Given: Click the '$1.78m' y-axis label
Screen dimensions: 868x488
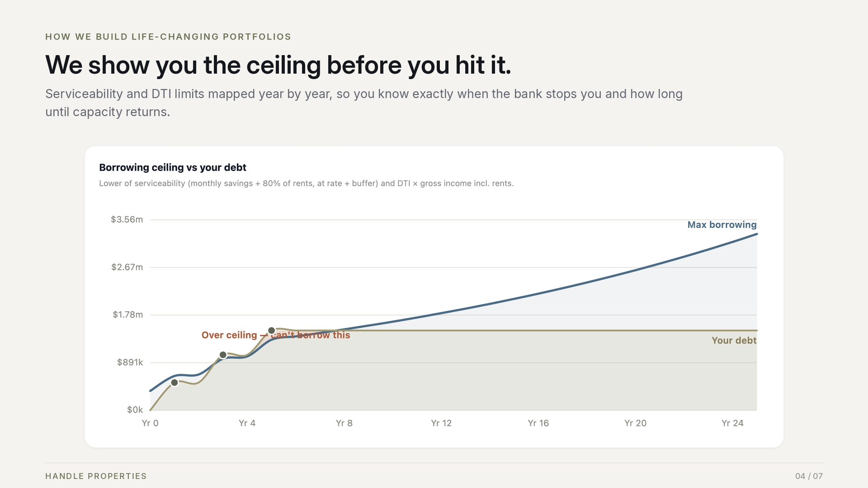Looking at the screenshot, I should [127, 314].
